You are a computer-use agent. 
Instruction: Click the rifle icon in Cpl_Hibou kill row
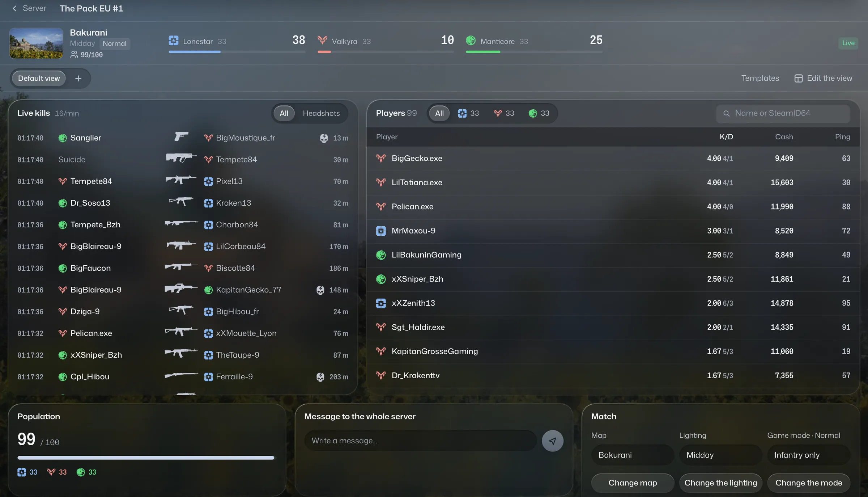[x=181, y=376]
